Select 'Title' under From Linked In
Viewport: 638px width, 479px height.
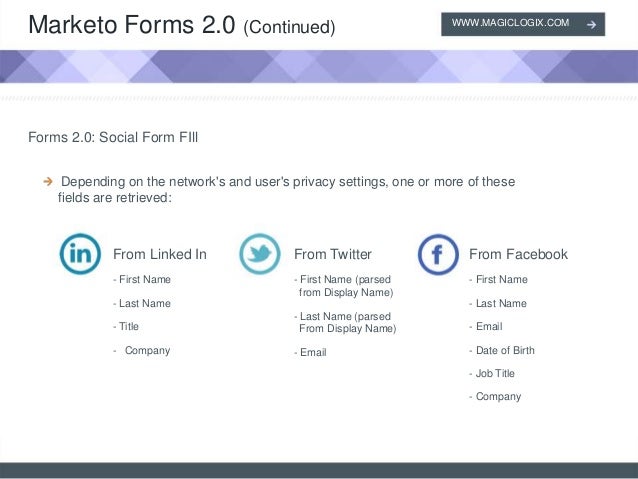[x=129, y=326]
